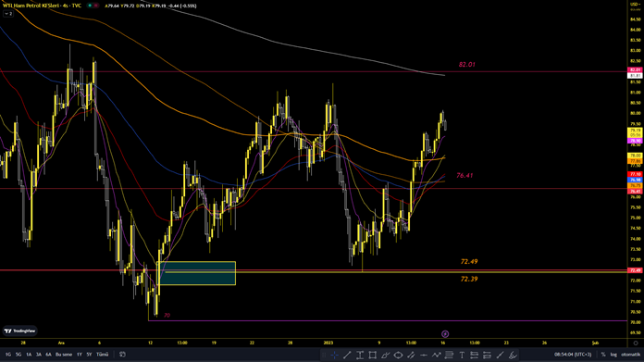Set the range to 1G
Image resolution: width=644 pixels, height=362 pixels.
8,355
